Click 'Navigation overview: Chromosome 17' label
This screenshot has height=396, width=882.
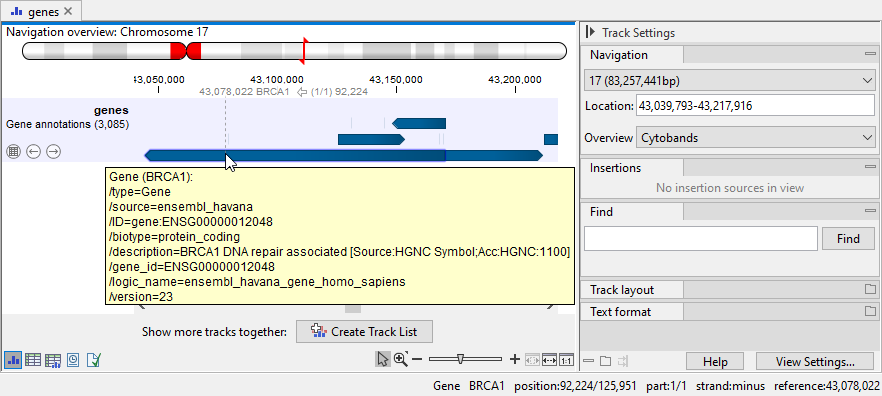[x=107, y=32]
